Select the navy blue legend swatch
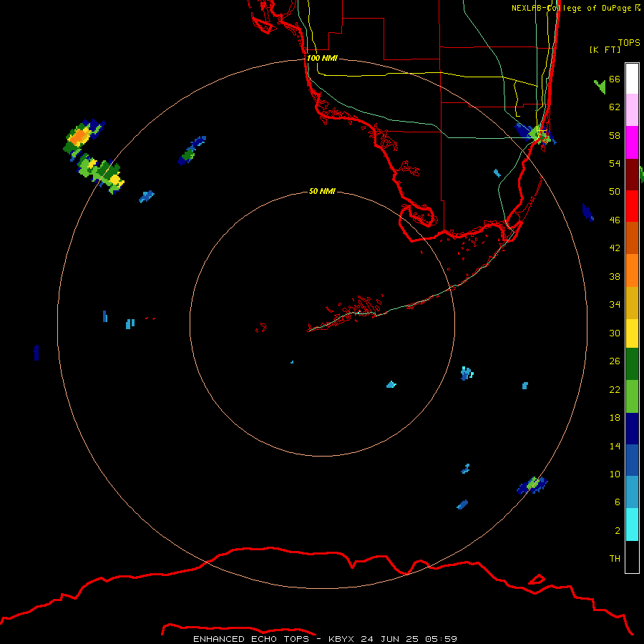 click(632, 429)
